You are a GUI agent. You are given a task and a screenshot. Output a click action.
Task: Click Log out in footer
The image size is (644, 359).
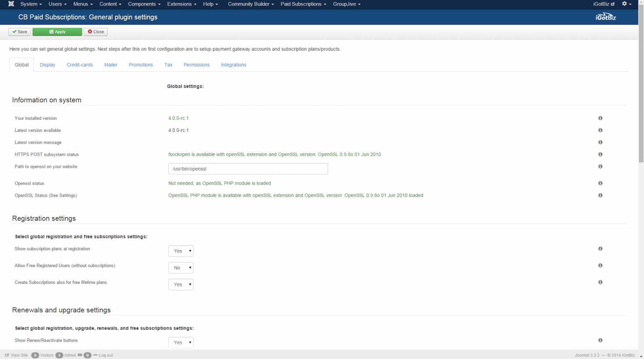tap(103, 355)
